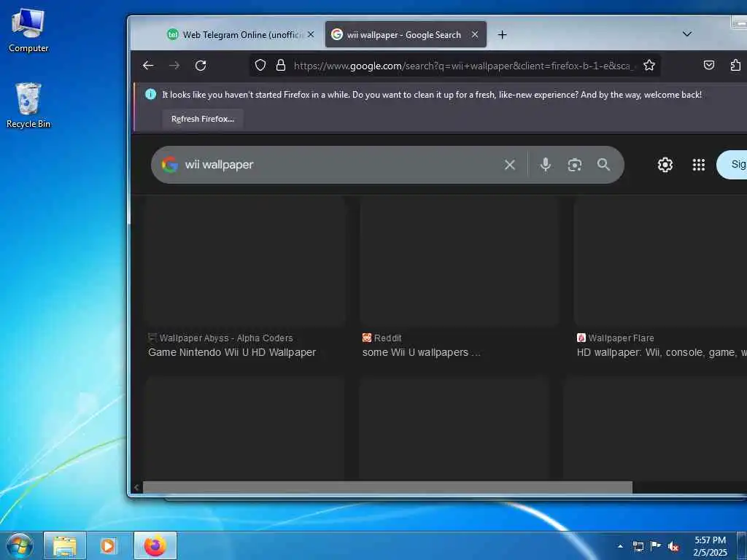Open some Wii U wallpapers result
The width and height of the screenshot is (747, 560).
(x=421, y=352)
